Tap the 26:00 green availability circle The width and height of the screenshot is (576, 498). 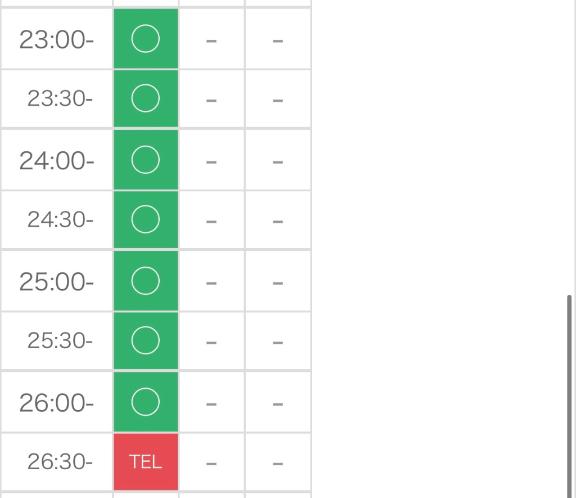point(146,402)
